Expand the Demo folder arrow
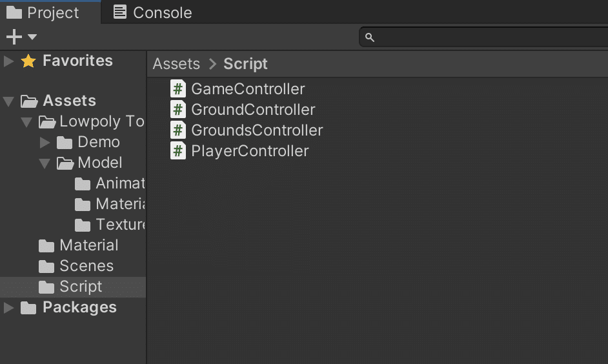608x364 pixels. click(x=45, y=143)
